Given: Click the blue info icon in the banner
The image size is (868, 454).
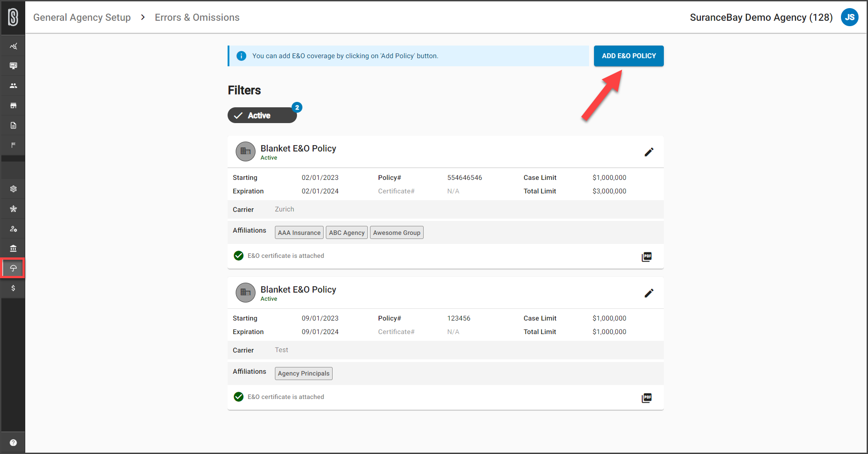Looking at the screenshot, I should point(242,56).
